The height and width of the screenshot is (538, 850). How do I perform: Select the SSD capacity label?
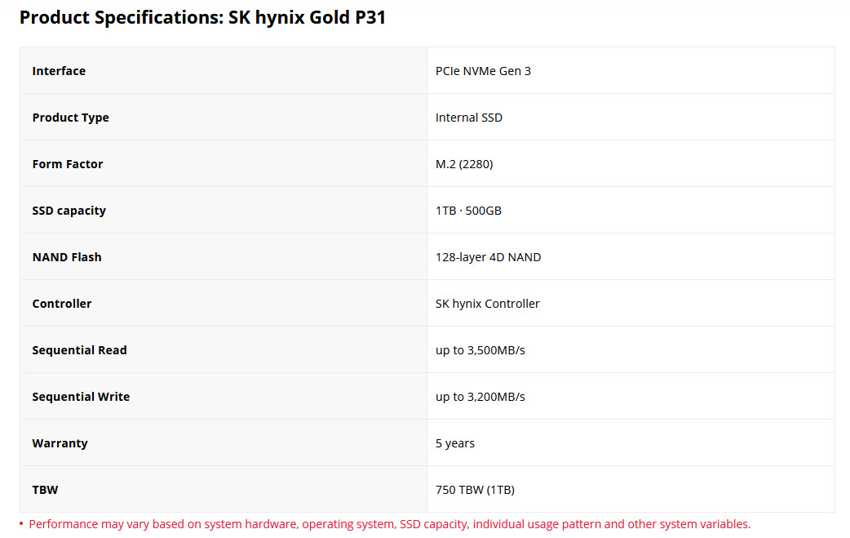coord(69,211)
